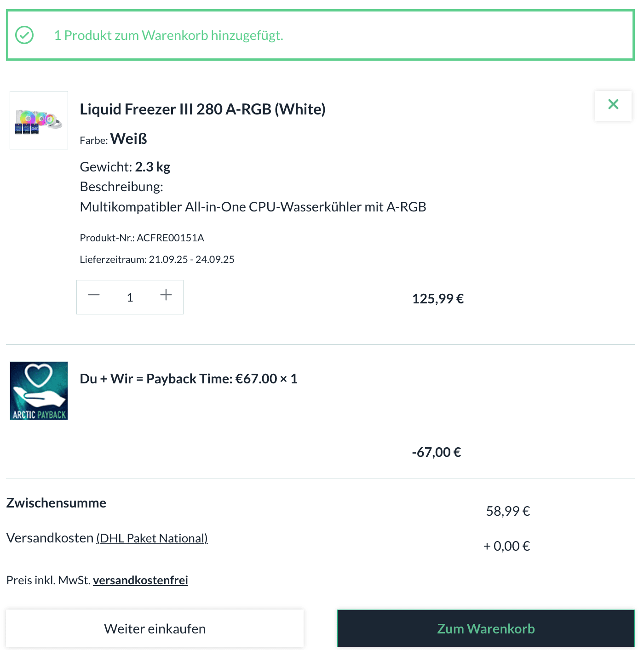644x650 pixels.
Task: Open Liquid Freezer III 280 A-RGB title
Action: 202,109
